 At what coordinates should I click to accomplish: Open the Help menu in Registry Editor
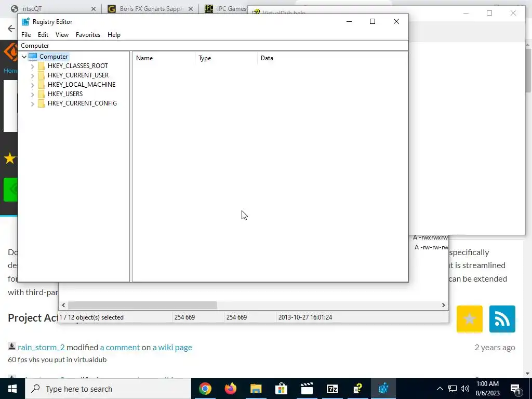tap(114, 35)
